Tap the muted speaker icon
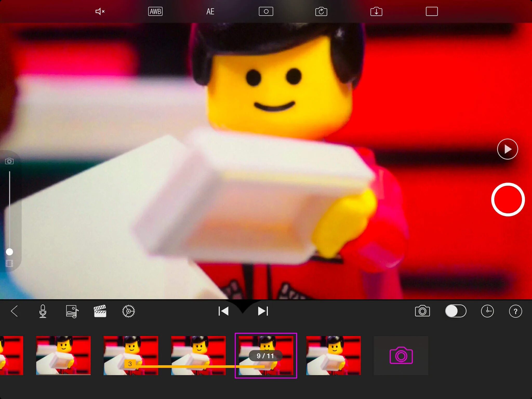 100,11
